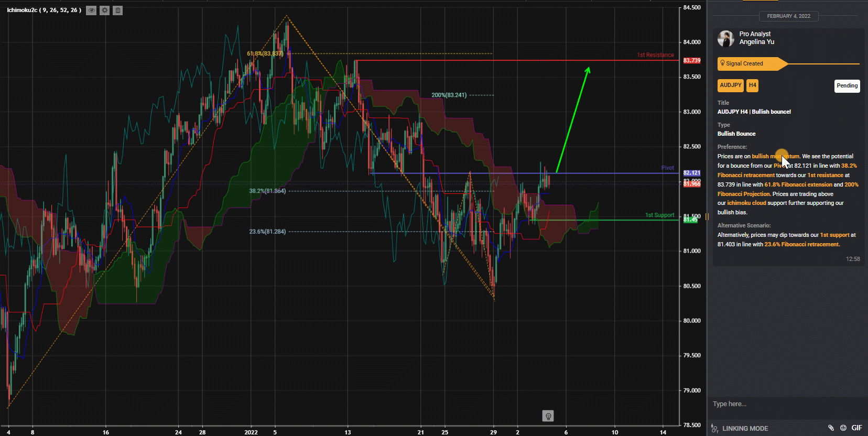Click the 29 date label on time axis
The height and width of the screenshot is (436, 868).
tap(493, 432)
